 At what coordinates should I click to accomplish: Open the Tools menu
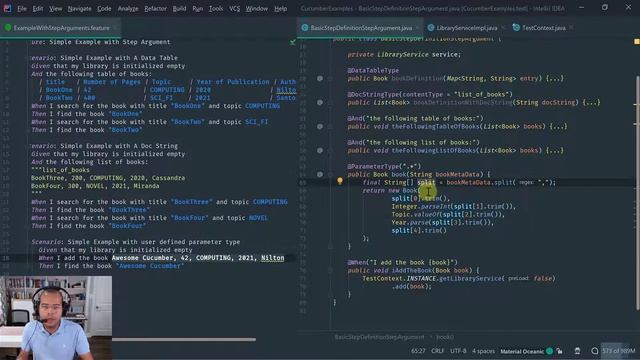click(x=216, y=9)
